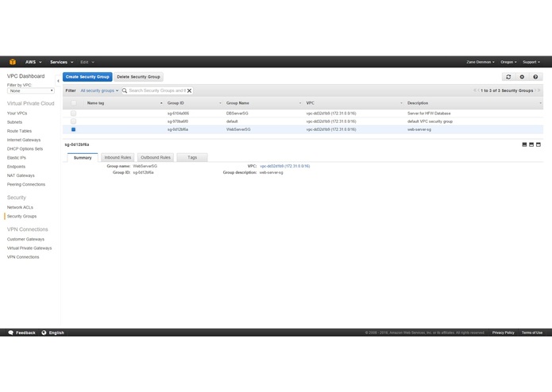Click the magnifier search icon
This screenshot has width=552, height=392.
[125, 90]
